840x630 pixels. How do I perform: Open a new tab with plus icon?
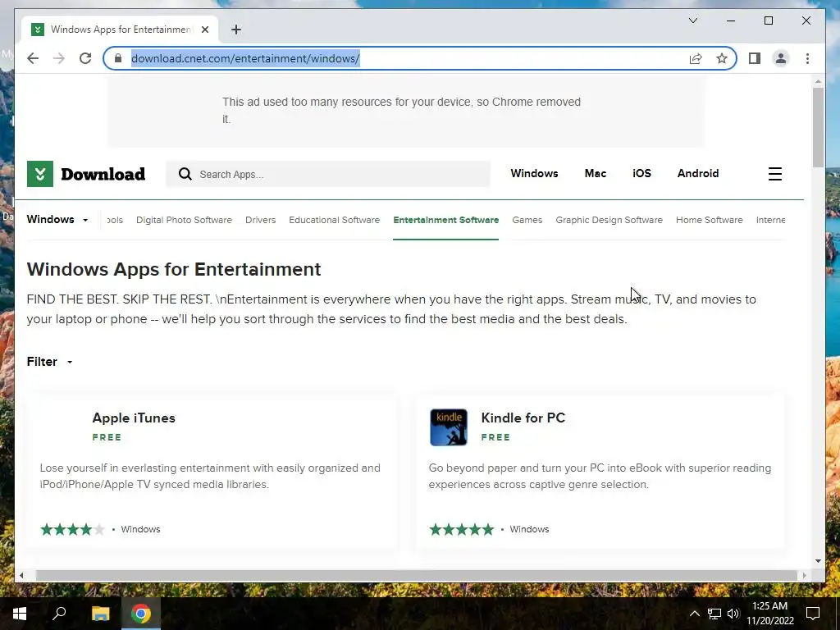tap(236, 30)
